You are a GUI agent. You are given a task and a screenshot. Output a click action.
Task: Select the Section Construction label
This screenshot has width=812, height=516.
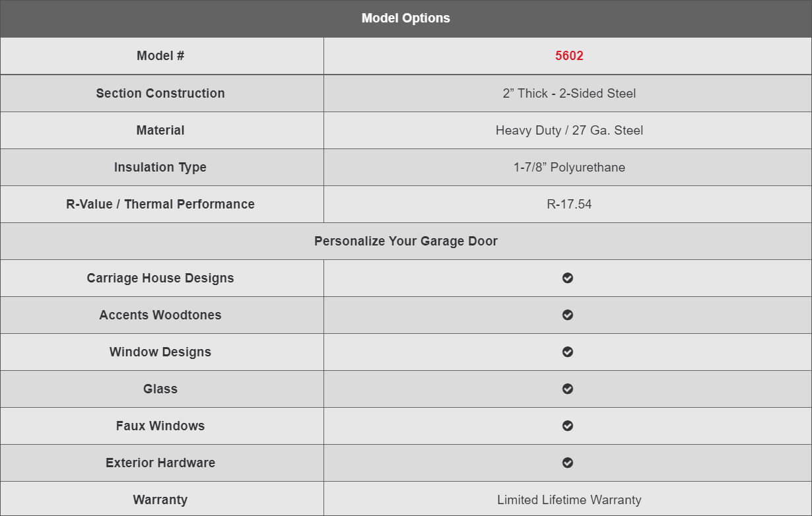pyautogui.click(x=160, y=93)
